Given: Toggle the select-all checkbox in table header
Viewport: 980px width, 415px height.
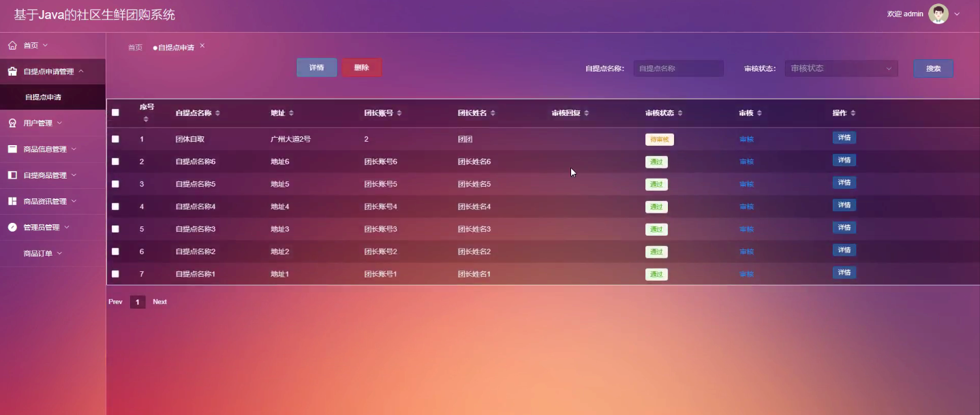Looking at the screenshot, I should [115, 112].
